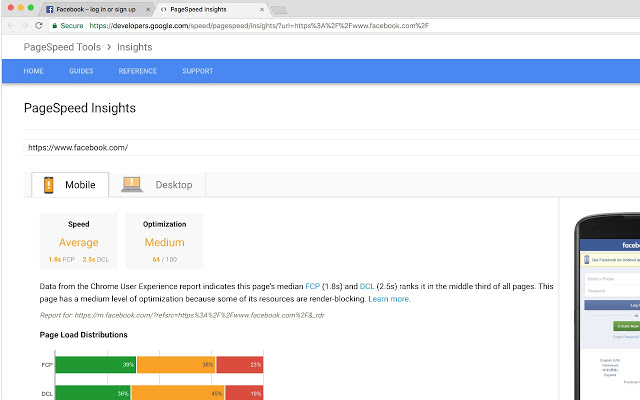
Task: Open REFERENCE in the navigation bar
Action: click(x=138, y=71)
